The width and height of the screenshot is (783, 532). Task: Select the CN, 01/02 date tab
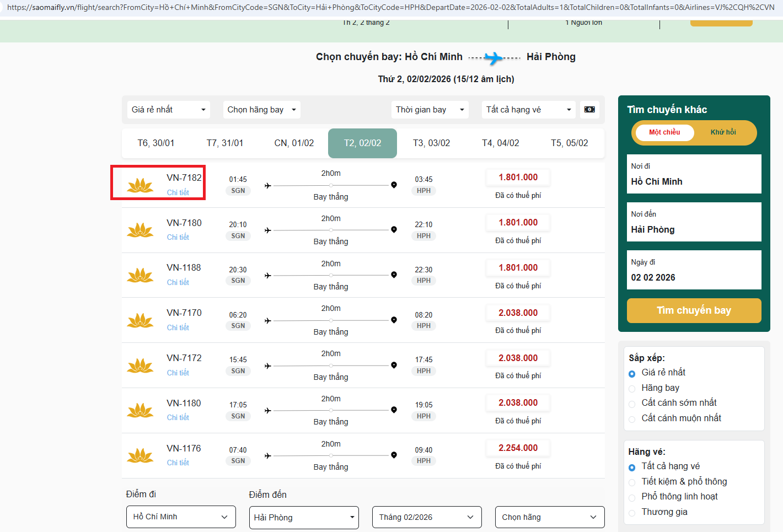coord(294,143)
